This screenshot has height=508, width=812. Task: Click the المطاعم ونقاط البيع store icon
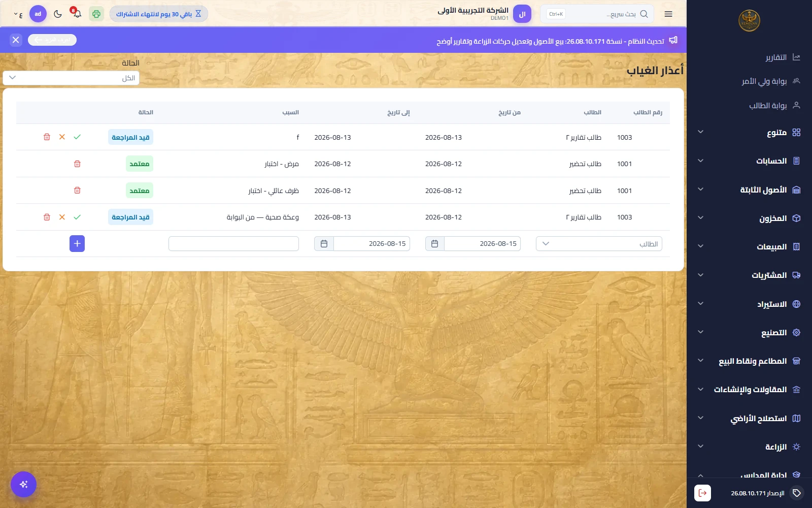(796, 361)
